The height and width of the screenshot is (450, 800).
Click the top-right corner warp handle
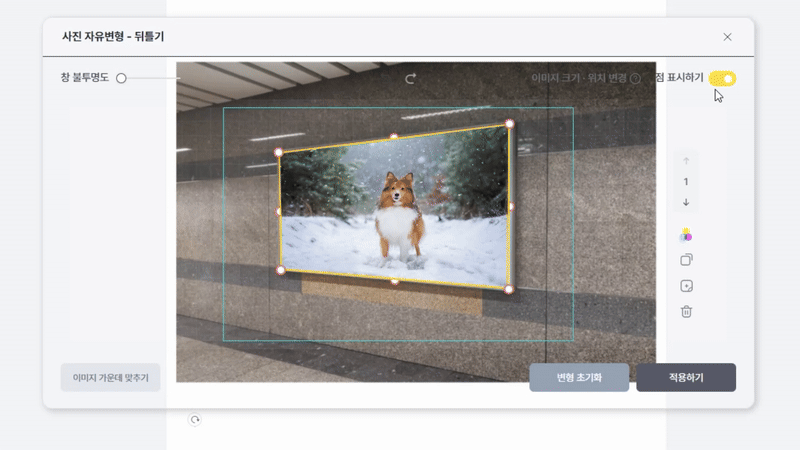point(509,124)
